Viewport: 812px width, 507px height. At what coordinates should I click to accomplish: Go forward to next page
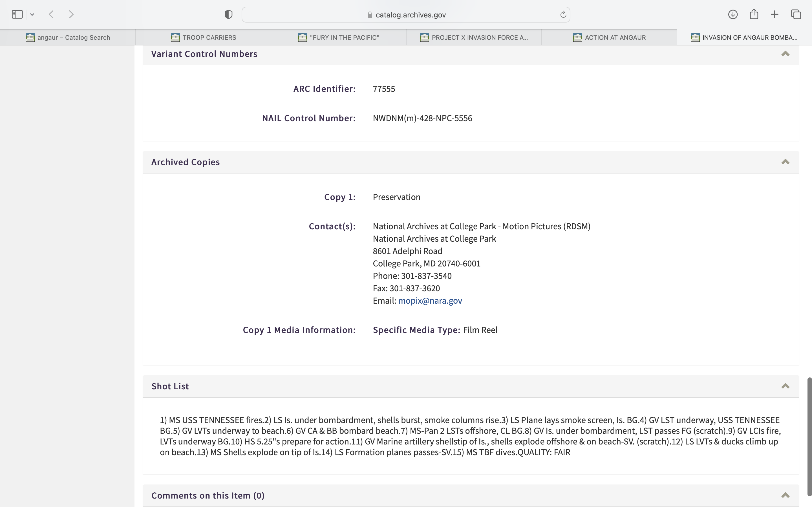pos(71,14)
